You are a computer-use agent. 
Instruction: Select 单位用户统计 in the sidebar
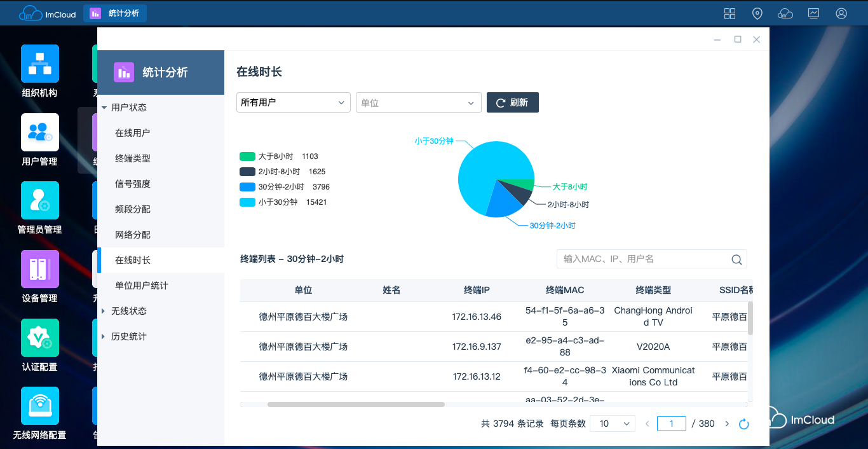point(142,286)
